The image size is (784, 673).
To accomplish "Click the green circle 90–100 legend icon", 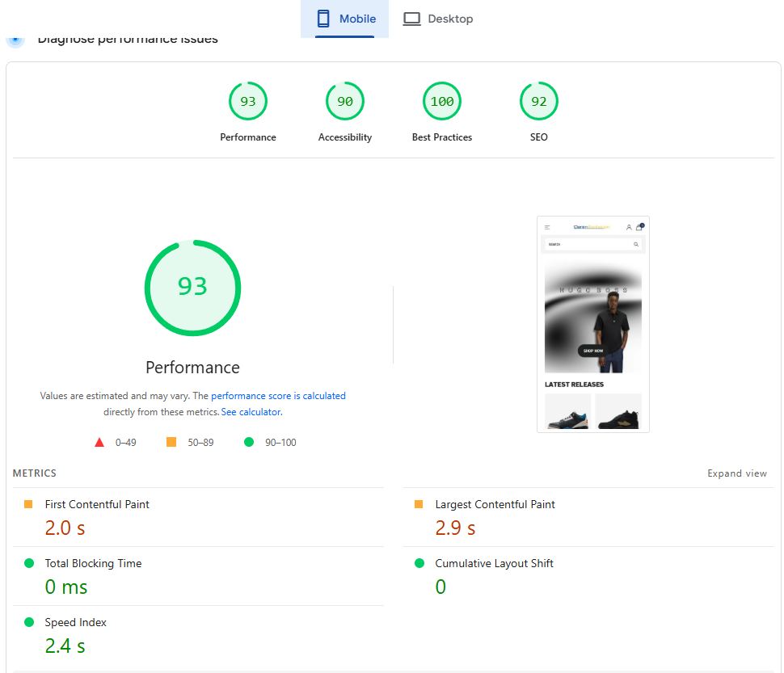I will click(249, 442).
